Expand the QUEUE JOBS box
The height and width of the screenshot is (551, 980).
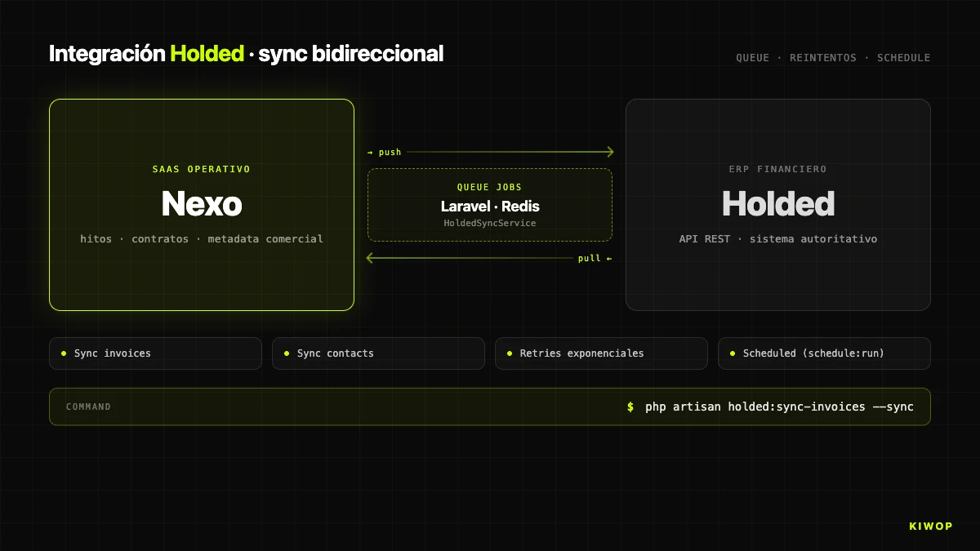pos(490,204)
